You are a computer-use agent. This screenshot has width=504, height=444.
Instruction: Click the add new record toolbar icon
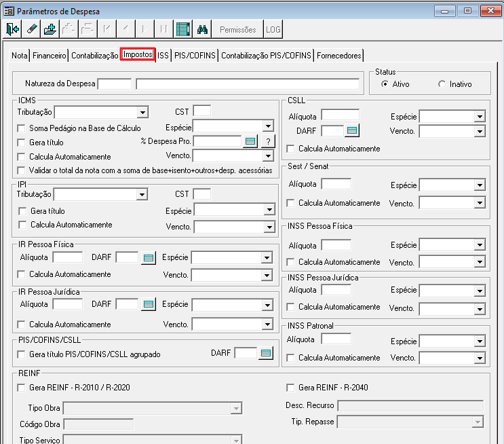pos(50,29)
